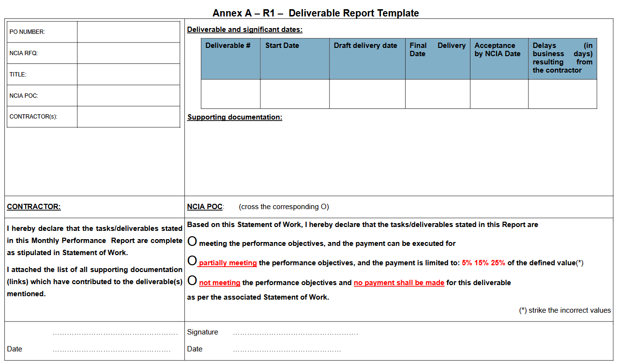Viewport: 620px width, 364px height.
Task: Click the 'Supporting documentation:' heading
Action: click(235, 117)
